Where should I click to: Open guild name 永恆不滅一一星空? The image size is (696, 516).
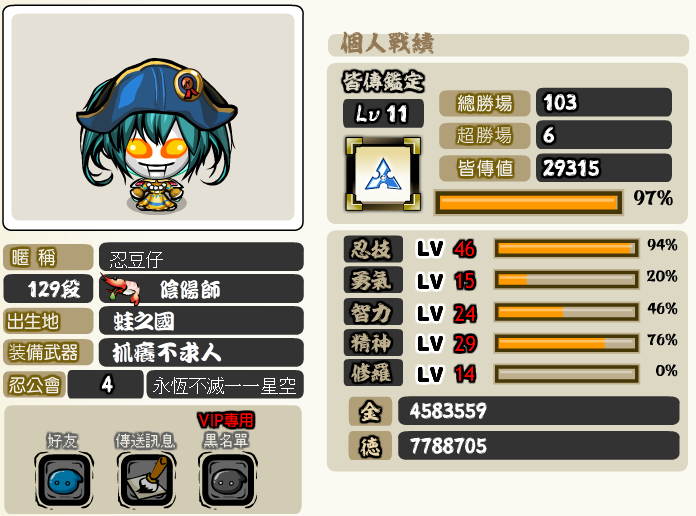(x=225, y=385)
